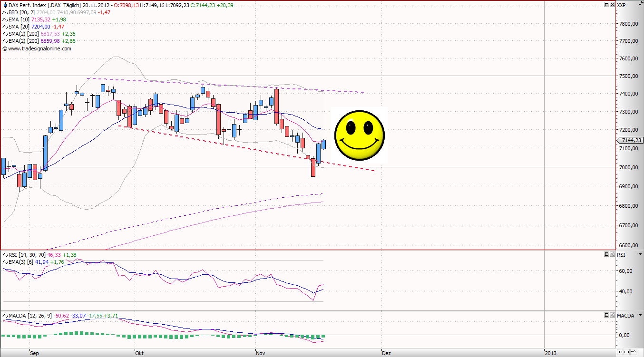
Task: Click the compress time axis icon
Action: point(620,352)
